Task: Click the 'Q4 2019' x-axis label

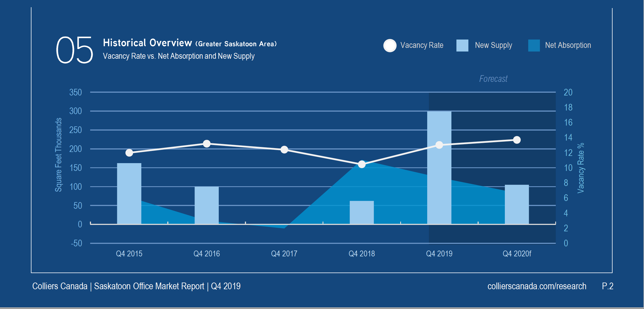Action: (439, 254)
